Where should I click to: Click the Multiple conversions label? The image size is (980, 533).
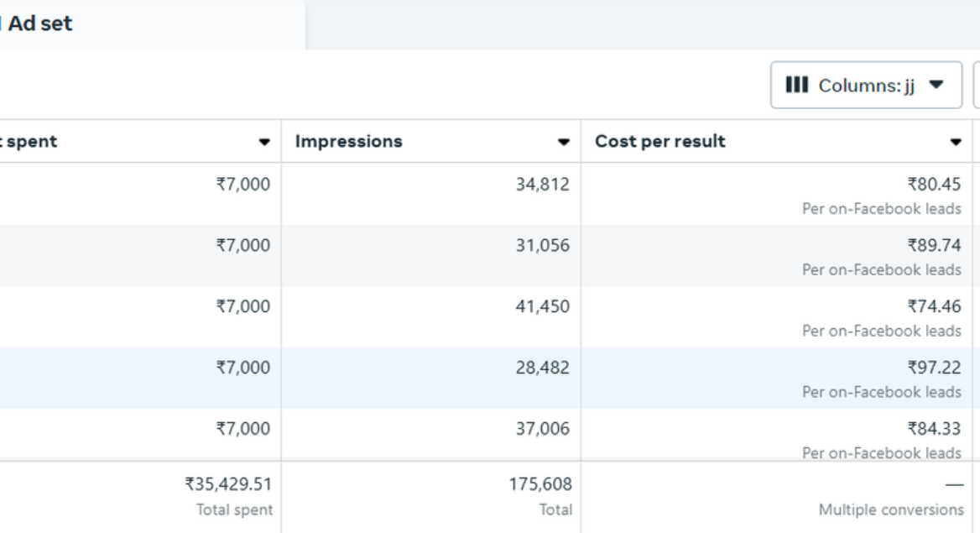891,509
